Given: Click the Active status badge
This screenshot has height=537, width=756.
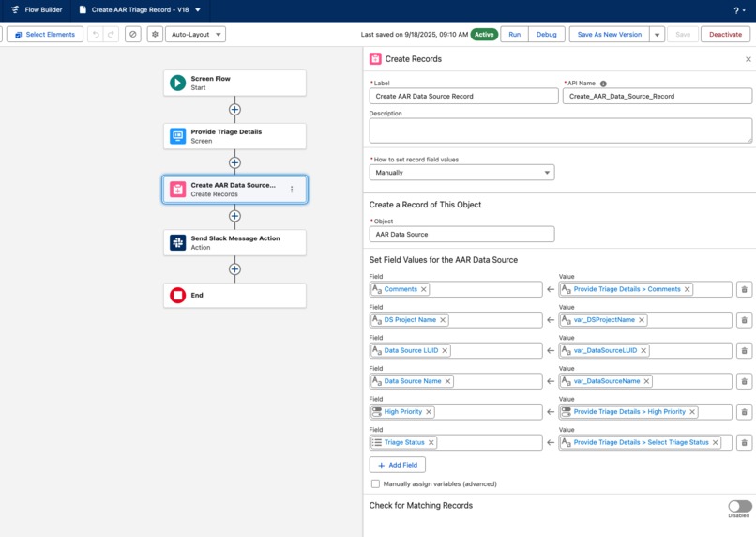Looking at the screenshot, I should 484,34.
